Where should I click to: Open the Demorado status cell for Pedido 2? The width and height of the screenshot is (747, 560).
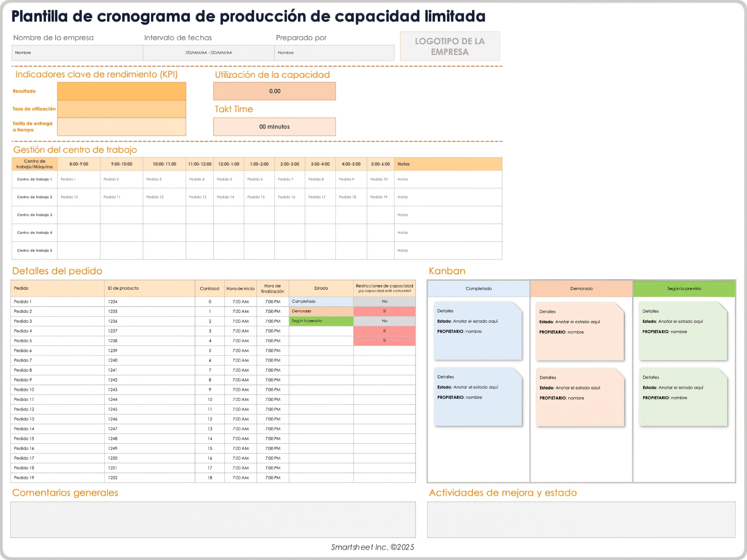pyautogui.click(x=321, y=311)
